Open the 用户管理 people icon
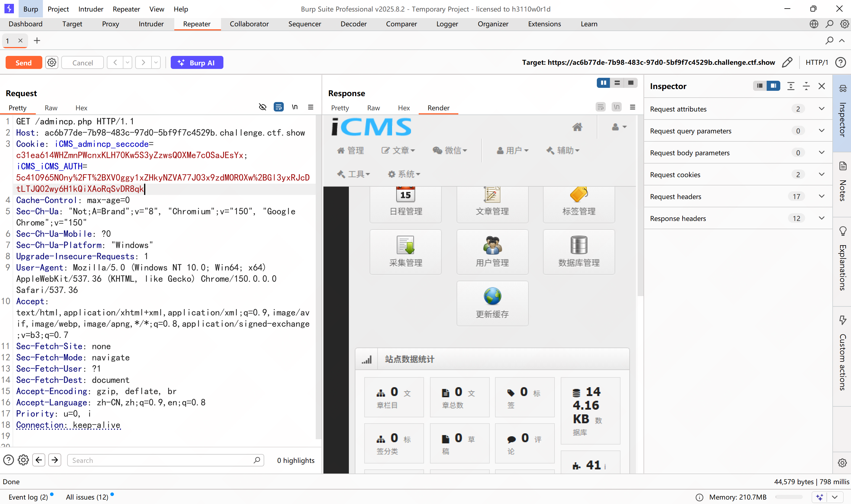This screenshot has width=851, height=504. pos(492,245)
